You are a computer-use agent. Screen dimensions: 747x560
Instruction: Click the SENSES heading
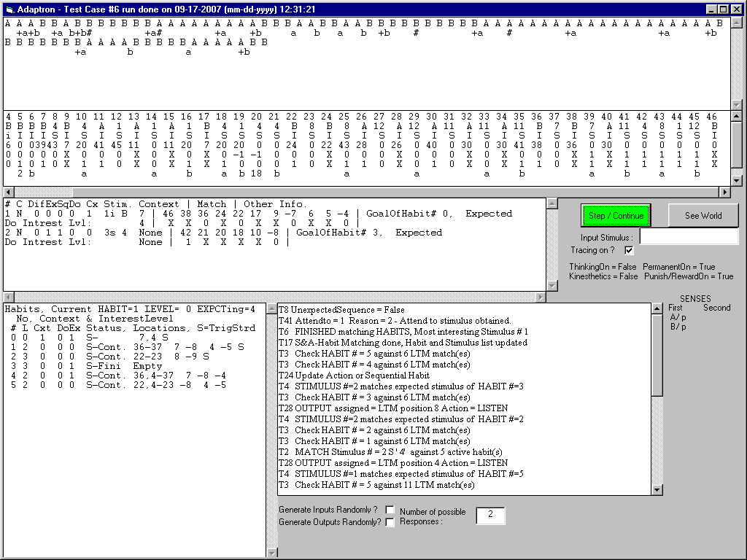pos(695,299)
